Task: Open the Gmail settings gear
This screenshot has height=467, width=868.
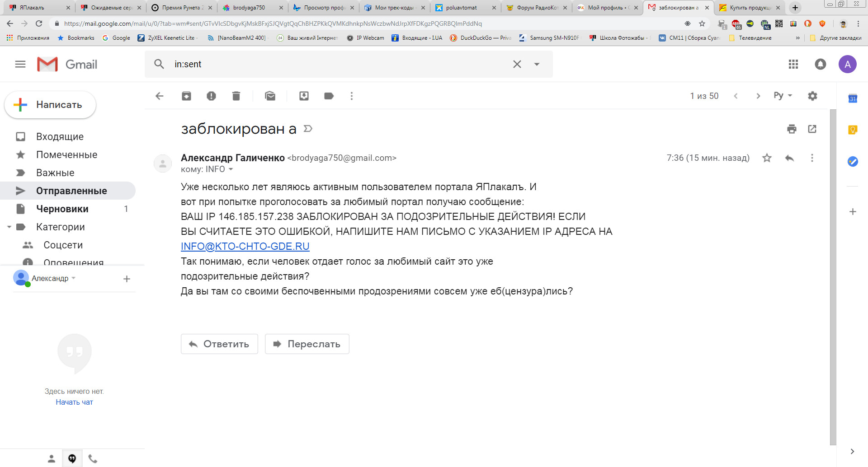Action: 812,96
